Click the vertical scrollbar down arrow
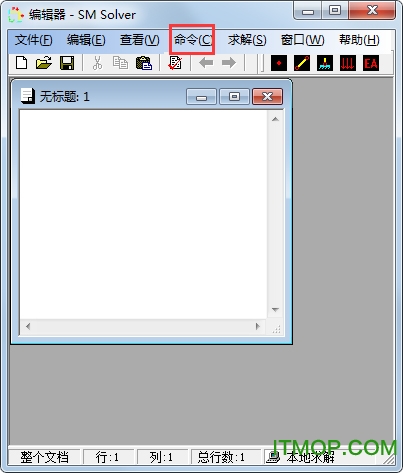Screen dimensions: 403x473 pos(275,310)
